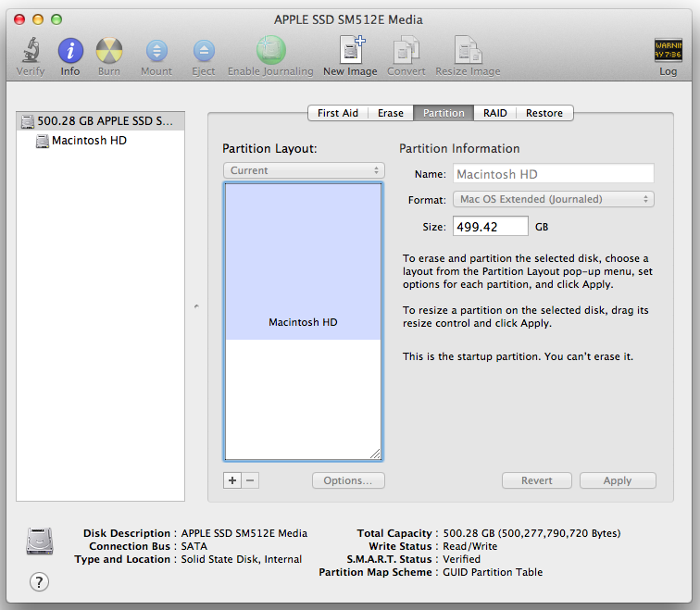Viewport: 700px width, 610px height.
Task: Add a partition with the plus button
Action: click(x=232, y=480)
